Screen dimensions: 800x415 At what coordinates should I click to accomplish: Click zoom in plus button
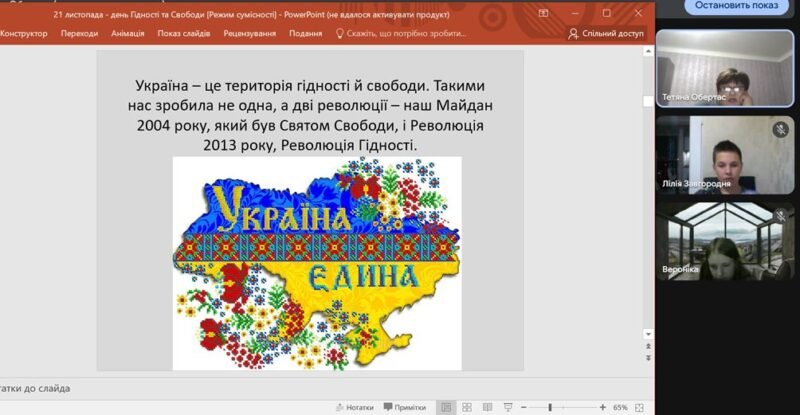602,408
